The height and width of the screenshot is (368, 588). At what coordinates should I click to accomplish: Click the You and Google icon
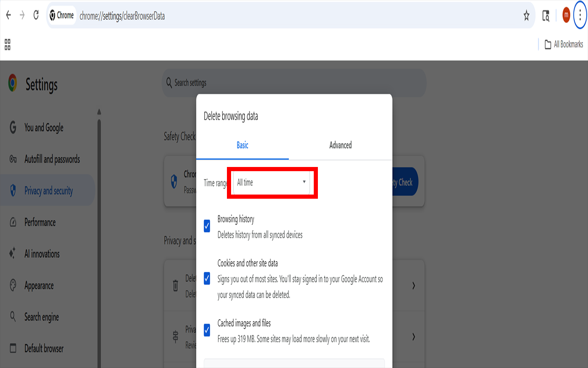[13, 127]
